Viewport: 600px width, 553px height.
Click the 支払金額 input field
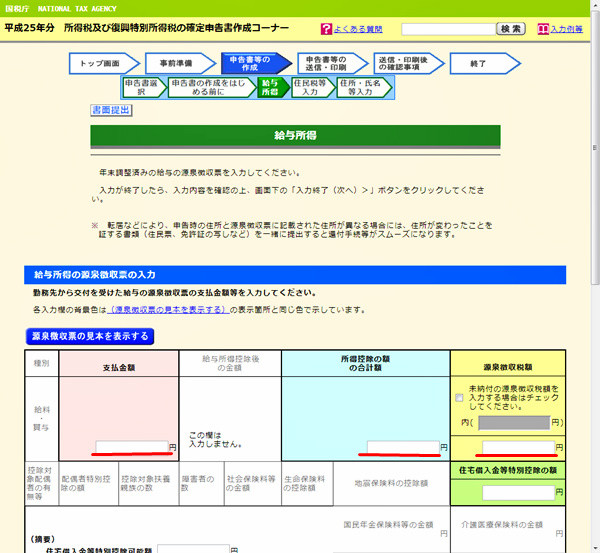point(132,447)
